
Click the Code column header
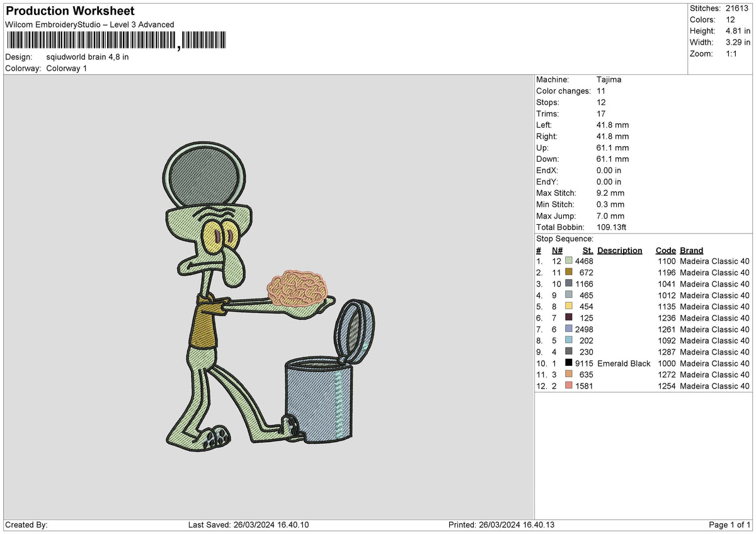(665, 250)
